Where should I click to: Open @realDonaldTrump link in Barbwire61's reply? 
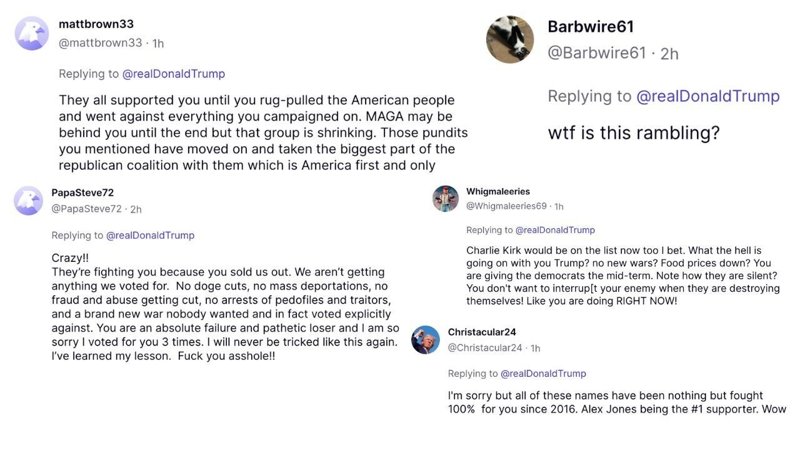point(708,96)
